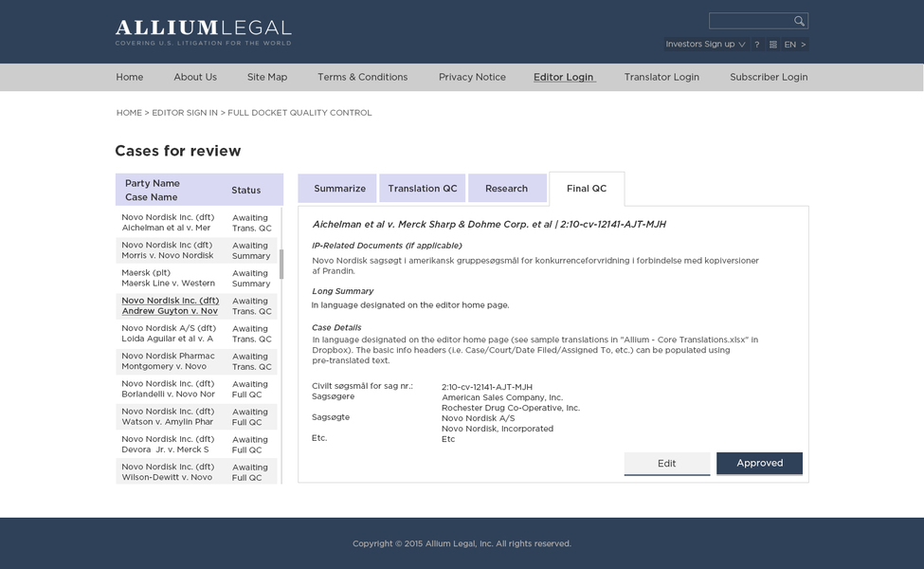The height and width of the screenshot is (569, 924).
Task: Switch to the Summarize tab
Action: [337, 188]
